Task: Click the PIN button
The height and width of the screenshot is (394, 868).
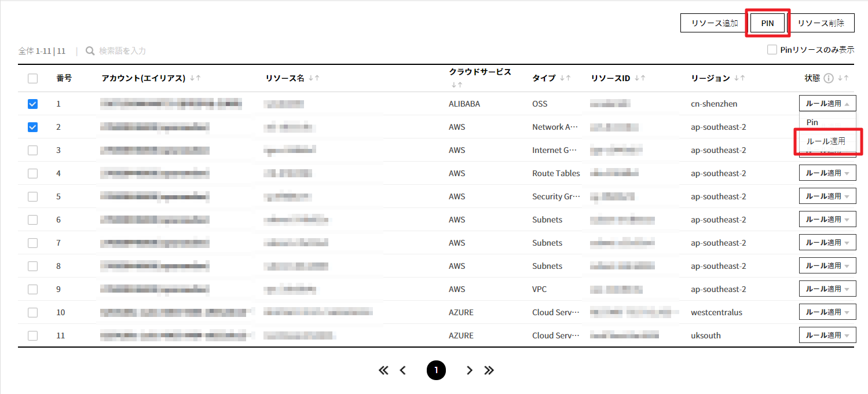Action: 767,23
